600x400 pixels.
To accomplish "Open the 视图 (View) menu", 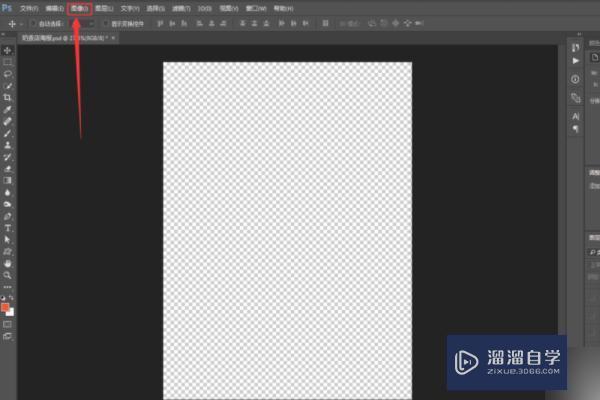I will coord(229,8).
